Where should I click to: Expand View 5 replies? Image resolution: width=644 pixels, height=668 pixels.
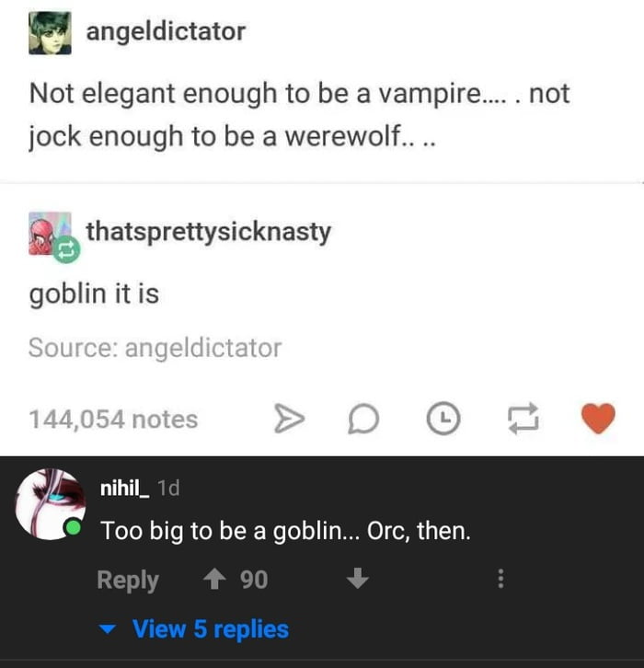pos(211,628)
